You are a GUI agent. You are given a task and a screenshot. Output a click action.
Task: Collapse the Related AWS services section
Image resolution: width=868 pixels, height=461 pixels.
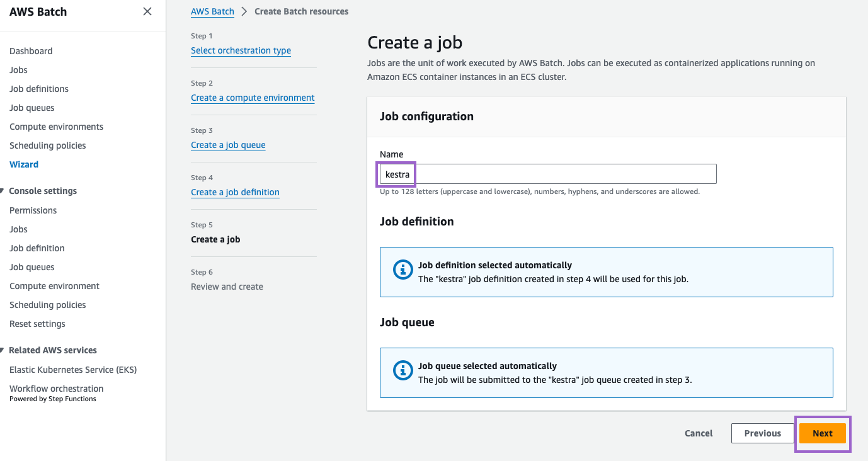[3, 350]
